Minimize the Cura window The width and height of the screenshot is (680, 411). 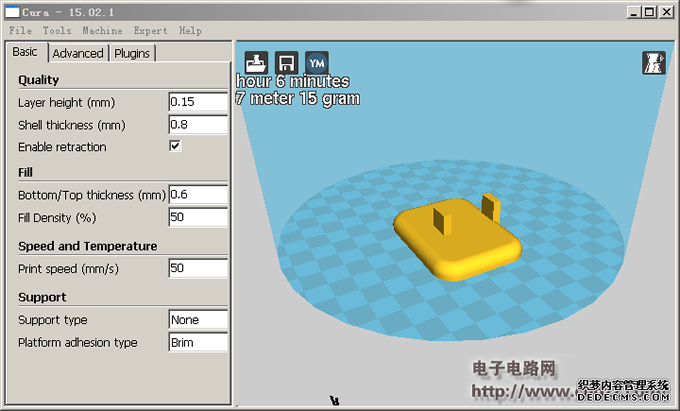(634, 12)
